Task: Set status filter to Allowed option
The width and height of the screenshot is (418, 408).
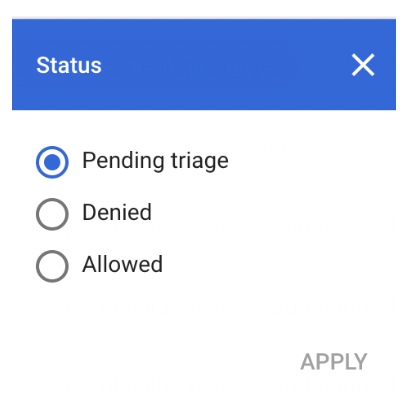Action: pos(52,266)
